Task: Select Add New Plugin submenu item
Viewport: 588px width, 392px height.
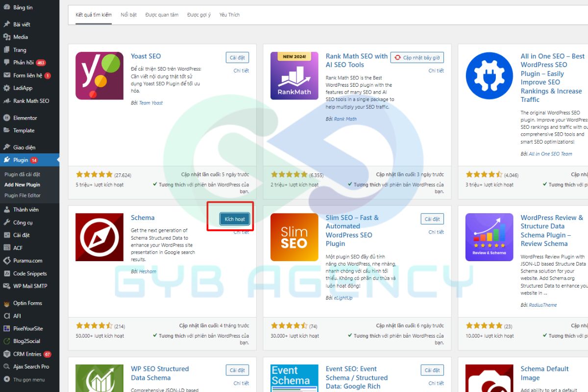Action: pos(23,185)
